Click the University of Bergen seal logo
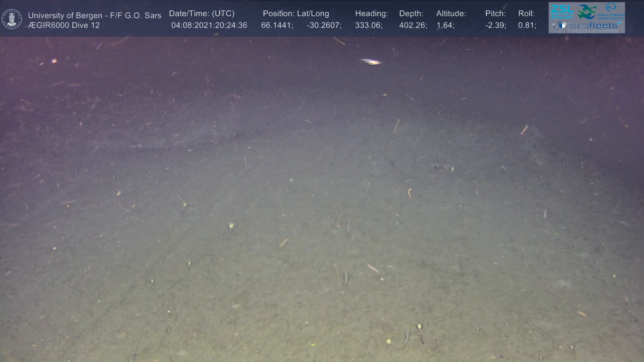The image size is (644, 362). click(x=12, y=19)
